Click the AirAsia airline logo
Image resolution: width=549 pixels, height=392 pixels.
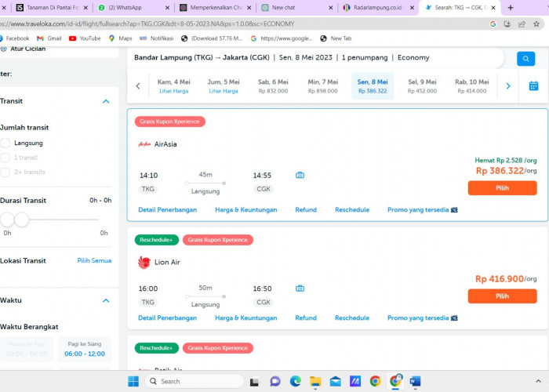pyautogui.click(x=144, y=144)
